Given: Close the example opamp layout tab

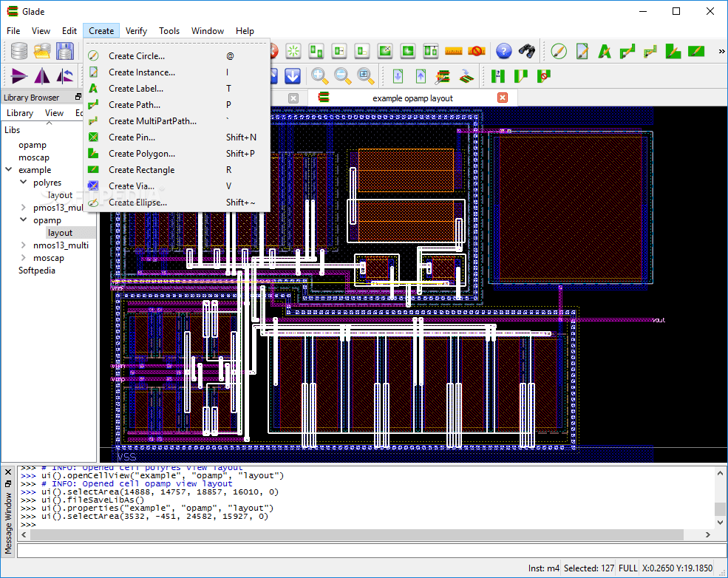Looking at the screenshot, I should (x=503, y=98).
